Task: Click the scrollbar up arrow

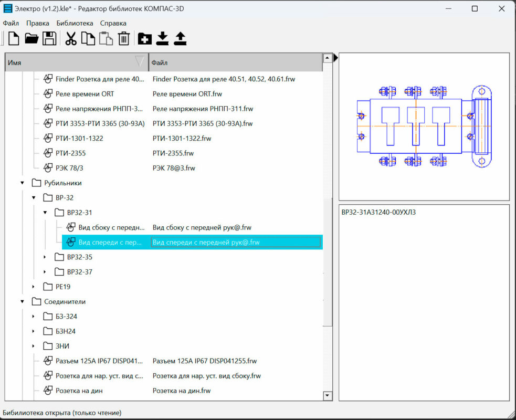Action: (328, 58)
